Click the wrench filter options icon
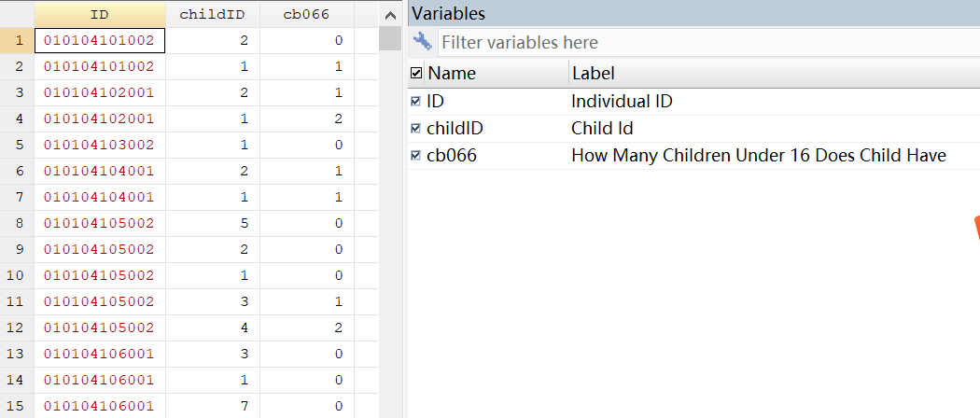Screen dimensions: 980x418 423,41
